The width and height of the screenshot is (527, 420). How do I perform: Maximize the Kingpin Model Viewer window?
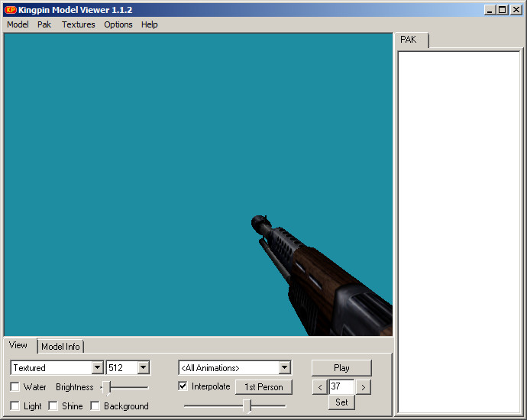[x=502, y=10]
